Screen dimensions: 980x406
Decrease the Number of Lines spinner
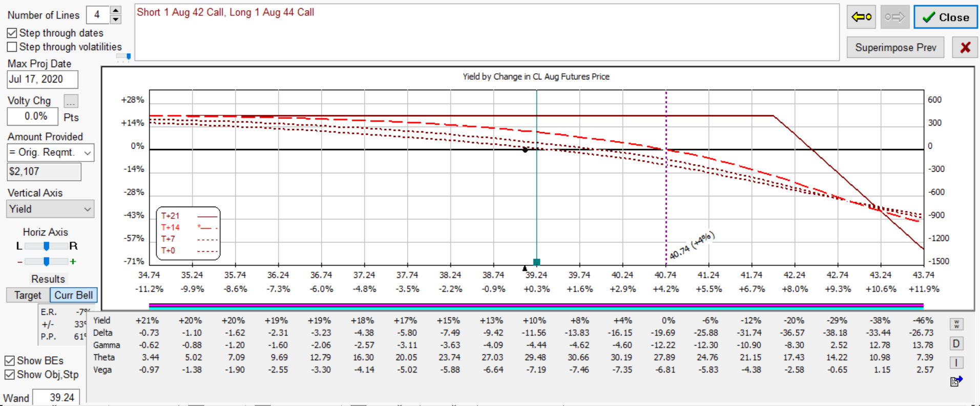pos(116,19)
